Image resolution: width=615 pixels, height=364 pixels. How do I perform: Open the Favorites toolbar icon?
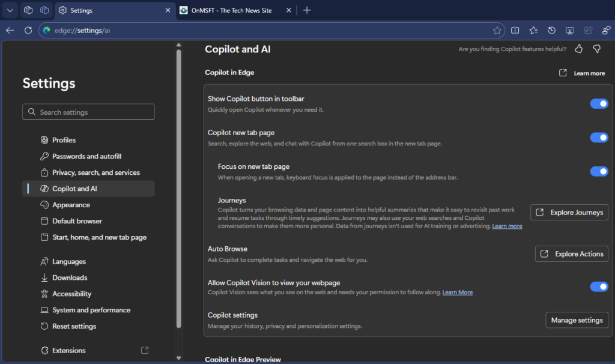[533, 30]
